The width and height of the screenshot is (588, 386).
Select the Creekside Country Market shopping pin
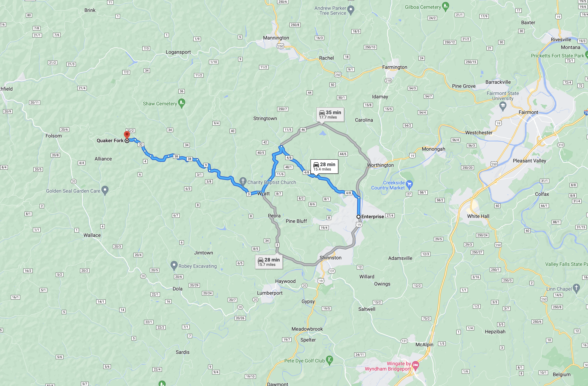click(409, 184)
